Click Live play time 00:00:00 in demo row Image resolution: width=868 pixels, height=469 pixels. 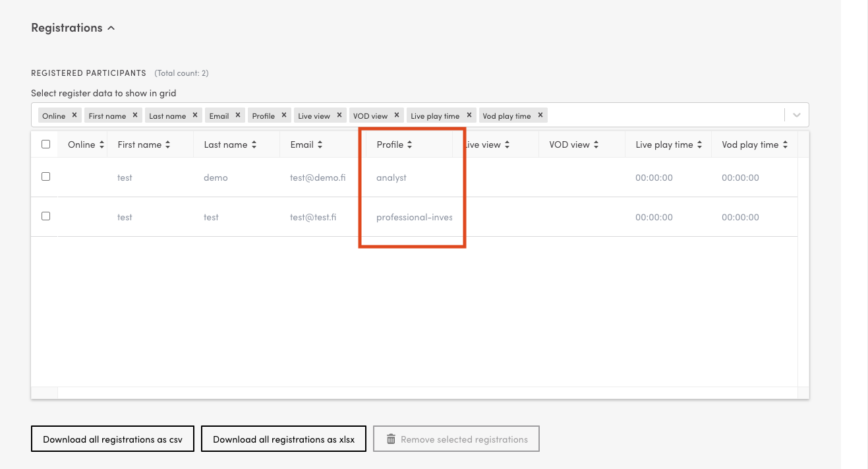pos(654,178)
